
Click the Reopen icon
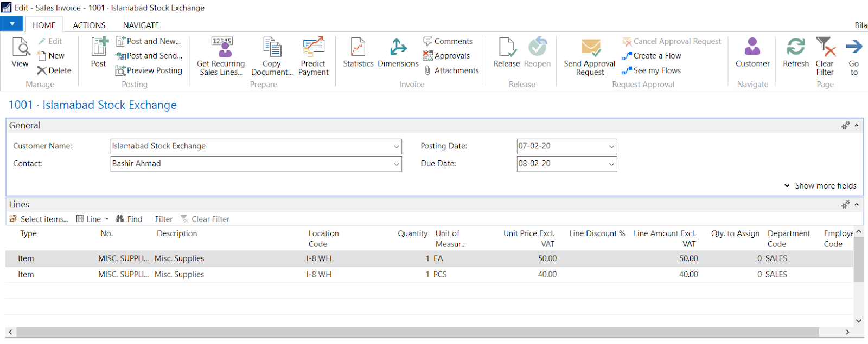click(538, 47)
